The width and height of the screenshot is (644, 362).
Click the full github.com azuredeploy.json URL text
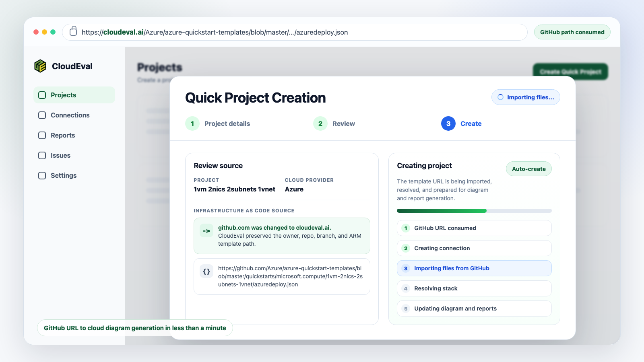[290, 276]
